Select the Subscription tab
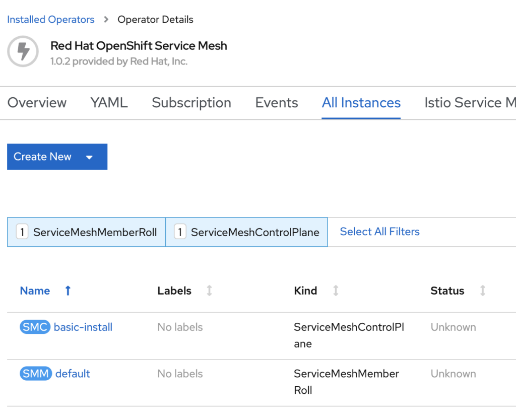 191,103
